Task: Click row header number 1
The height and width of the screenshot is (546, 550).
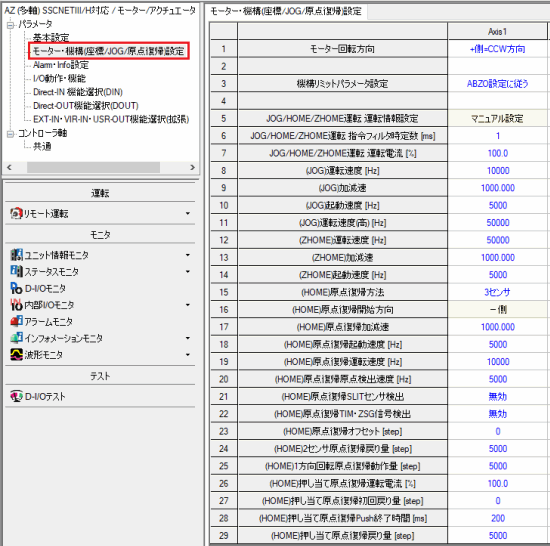Action: (224, 49)
